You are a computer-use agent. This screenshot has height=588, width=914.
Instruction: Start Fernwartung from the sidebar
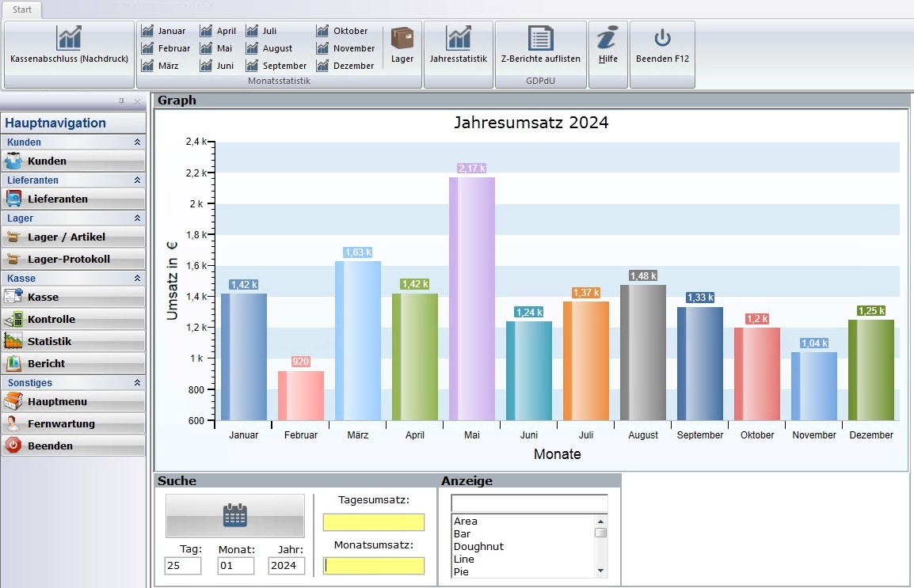(x=73, y=423)
